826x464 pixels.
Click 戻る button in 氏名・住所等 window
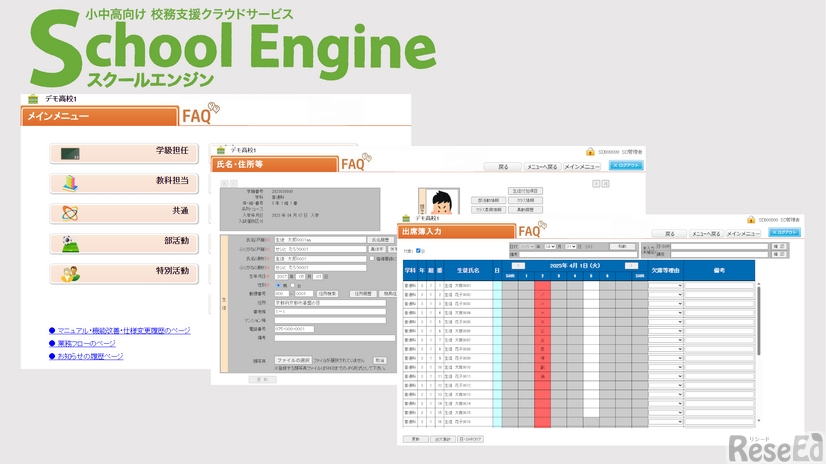coord(503,167)
